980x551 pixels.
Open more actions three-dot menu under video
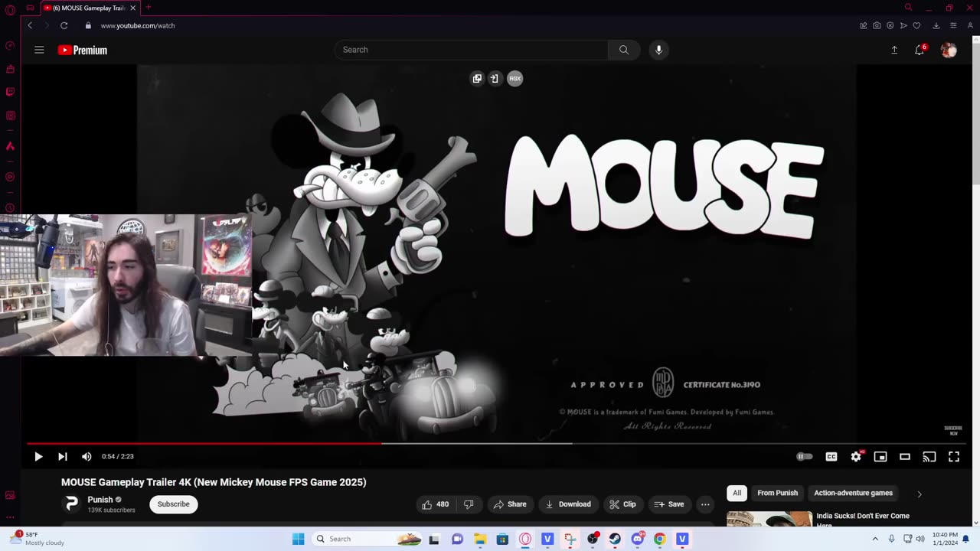705,504
